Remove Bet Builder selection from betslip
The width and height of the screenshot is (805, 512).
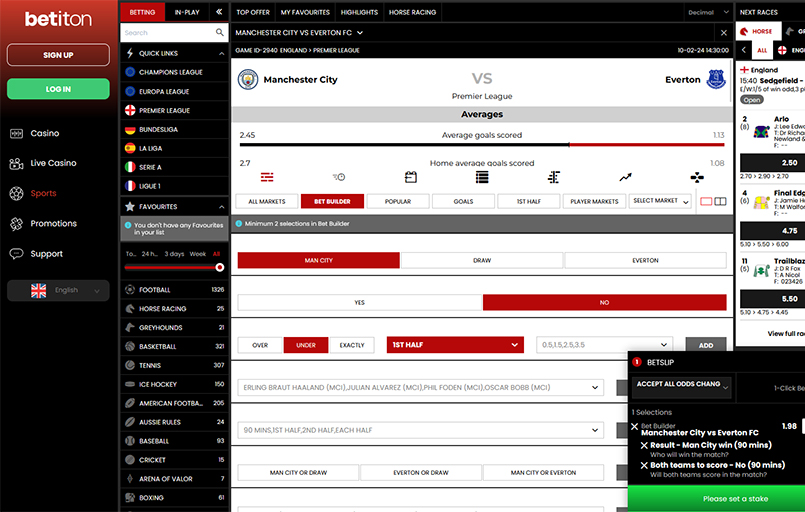coord(635,427)
